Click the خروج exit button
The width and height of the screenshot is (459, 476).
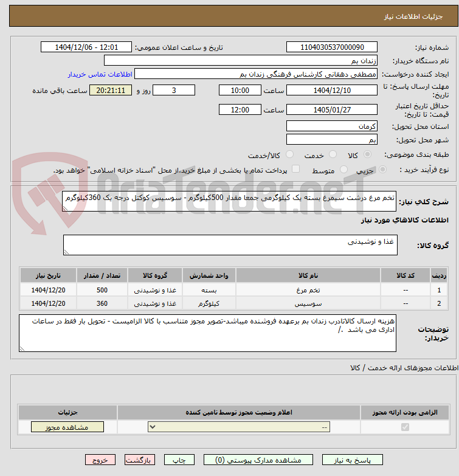100,460
